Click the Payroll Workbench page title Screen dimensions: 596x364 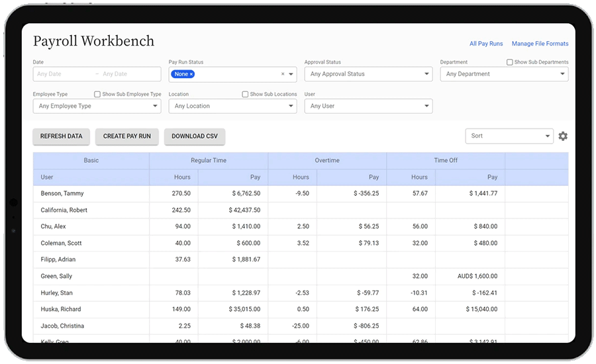[93, 41]
